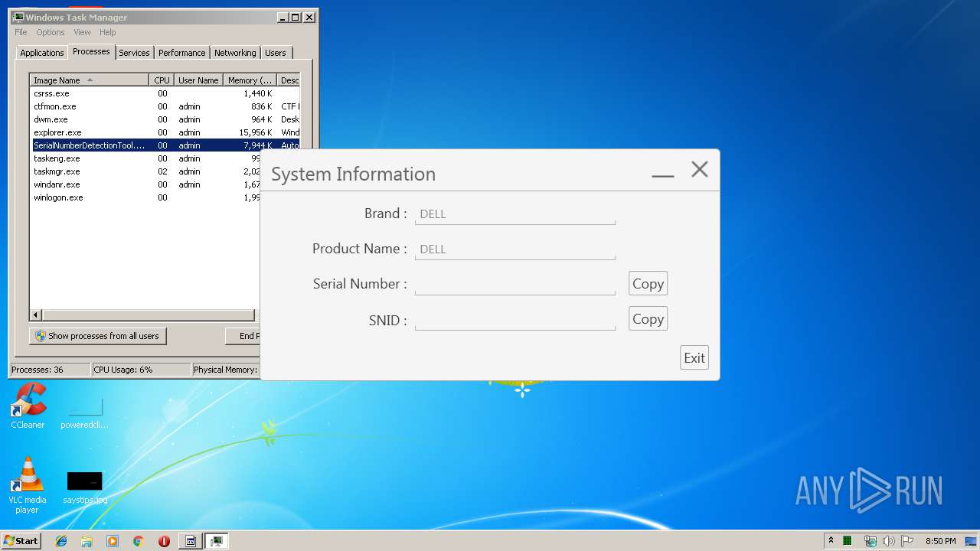Copy the Serial Number value
The image size is (980, 551).
tap(648, 283)
